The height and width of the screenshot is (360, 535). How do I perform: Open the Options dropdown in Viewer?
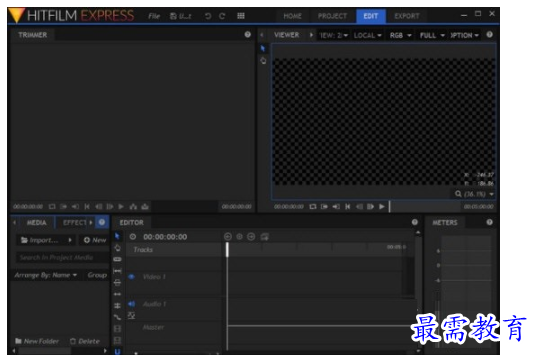(464, 35)
